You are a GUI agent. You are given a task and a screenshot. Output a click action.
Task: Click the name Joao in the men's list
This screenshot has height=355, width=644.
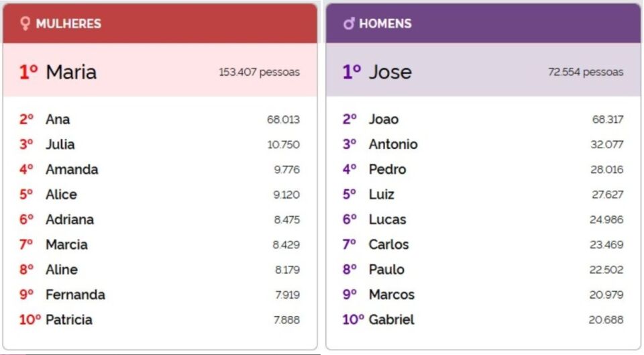point(384,119)
